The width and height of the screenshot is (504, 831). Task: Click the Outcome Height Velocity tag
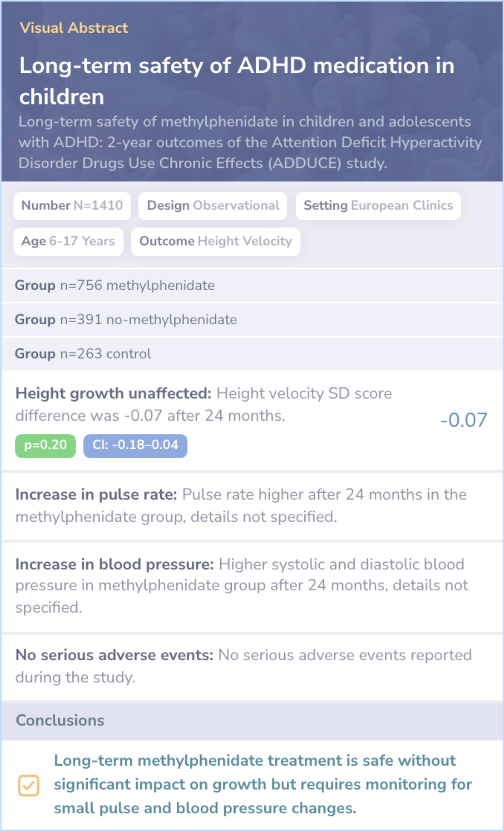point(216,241)
